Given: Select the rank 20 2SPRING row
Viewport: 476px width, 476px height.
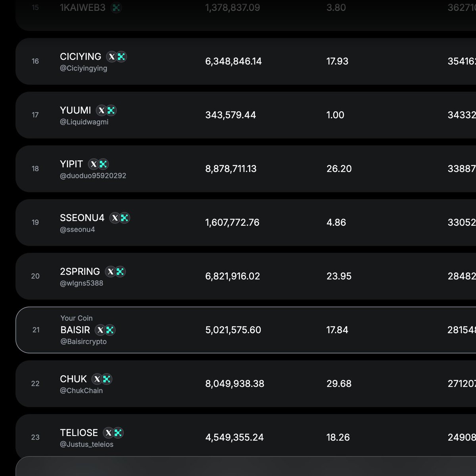Looking at the screenshot, I should 246,276.
